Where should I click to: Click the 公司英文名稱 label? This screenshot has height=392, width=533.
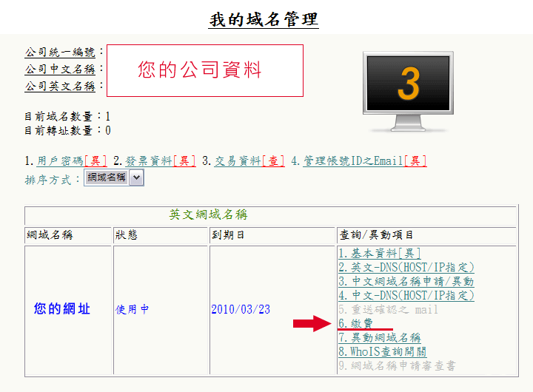tap(60, 87)
